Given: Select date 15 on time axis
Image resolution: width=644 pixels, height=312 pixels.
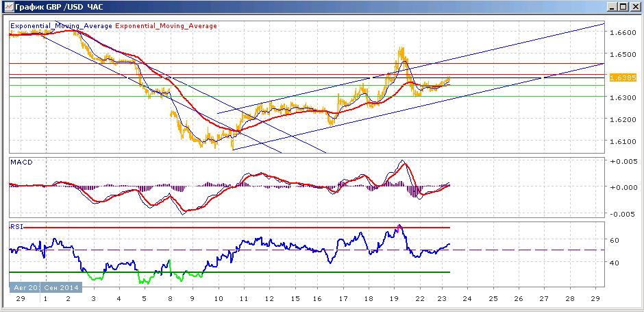Looking at the screenshot, I should point(294,298).
